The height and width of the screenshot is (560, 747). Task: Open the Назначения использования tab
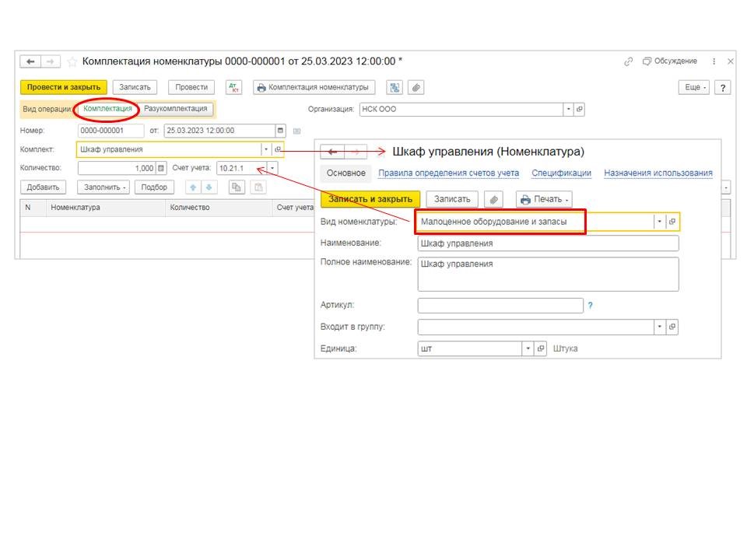(x=658, y=173)
